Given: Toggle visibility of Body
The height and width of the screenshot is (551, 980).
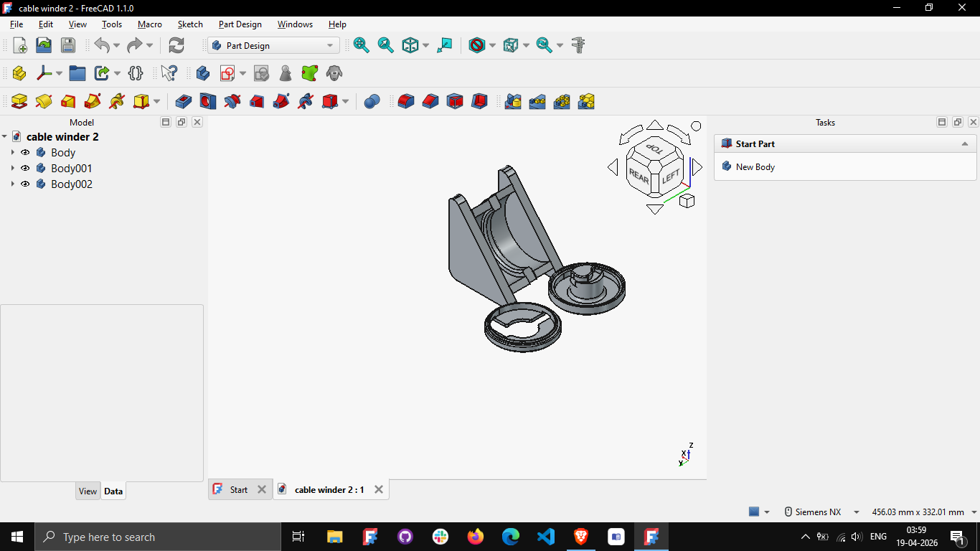Looking at the screenshot, I should point(25,152).
